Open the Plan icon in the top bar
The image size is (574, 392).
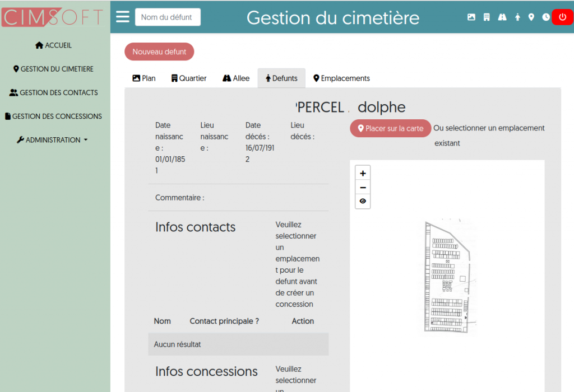471,17
